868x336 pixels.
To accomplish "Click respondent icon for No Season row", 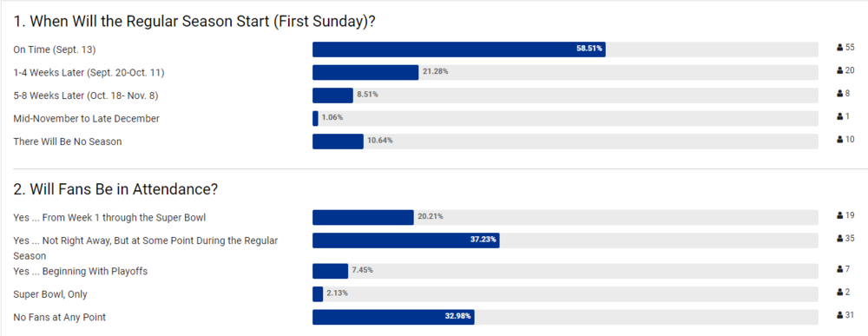I will 839,140.
